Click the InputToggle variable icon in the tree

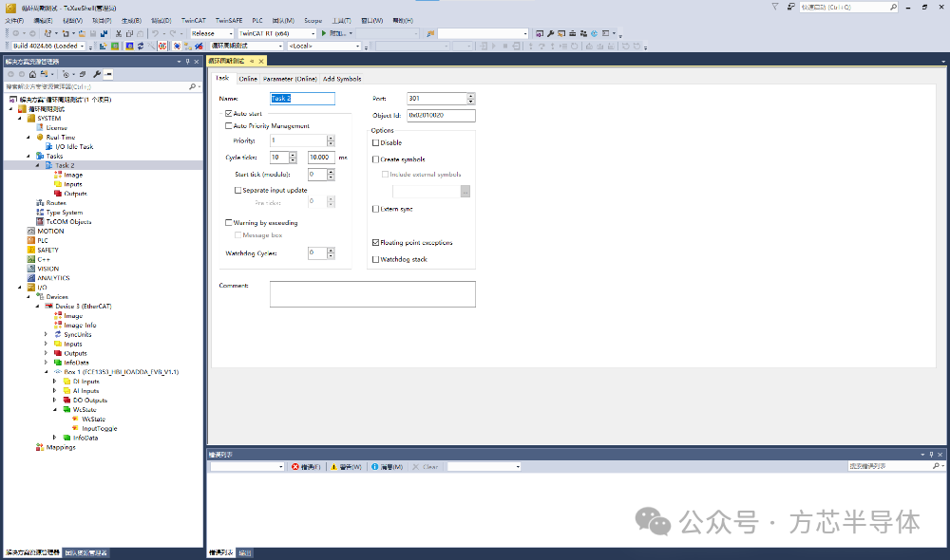(75, 428)
